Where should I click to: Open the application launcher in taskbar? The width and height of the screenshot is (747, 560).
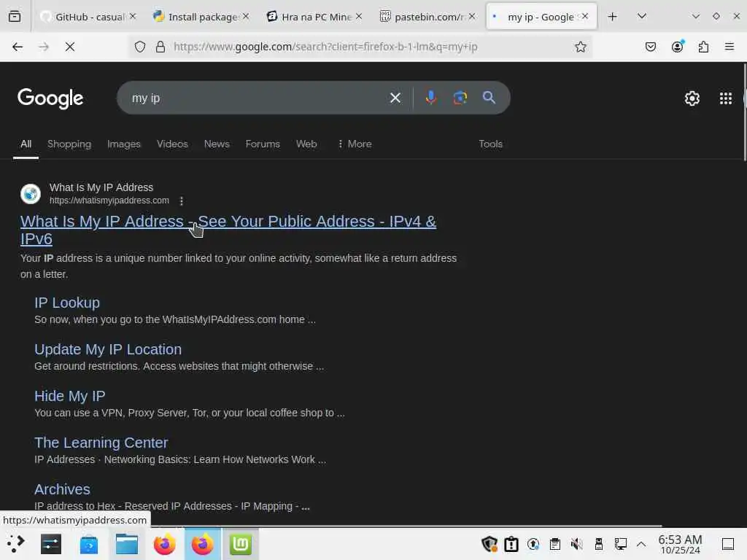click(x=15, y=544)
